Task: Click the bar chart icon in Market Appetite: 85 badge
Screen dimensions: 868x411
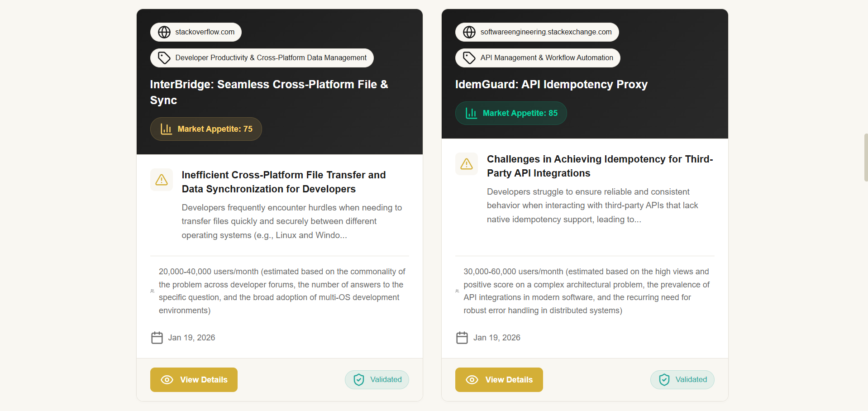Action: (471, 113)
